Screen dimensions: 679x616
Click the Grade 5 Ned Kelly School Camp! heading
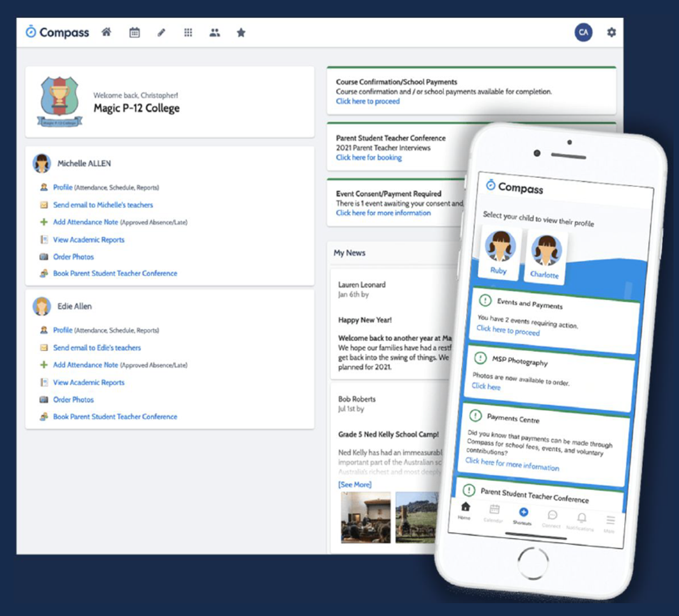tap(388, 434)
